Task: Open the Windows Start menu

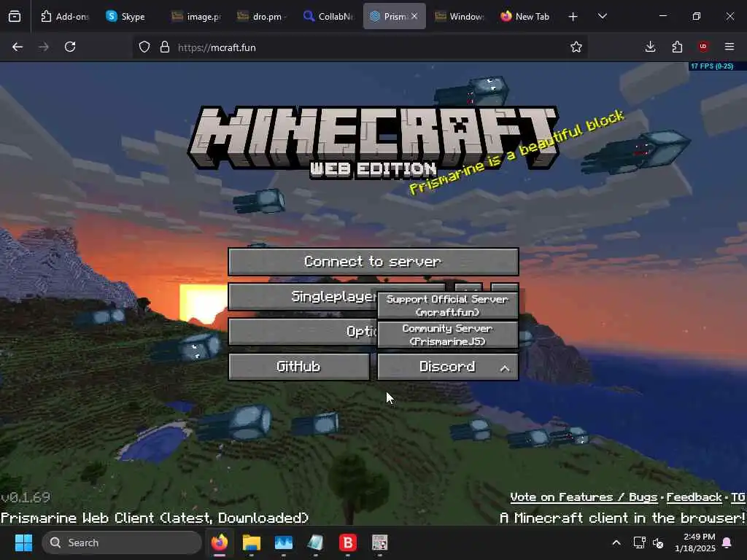Action: point(23,542)
